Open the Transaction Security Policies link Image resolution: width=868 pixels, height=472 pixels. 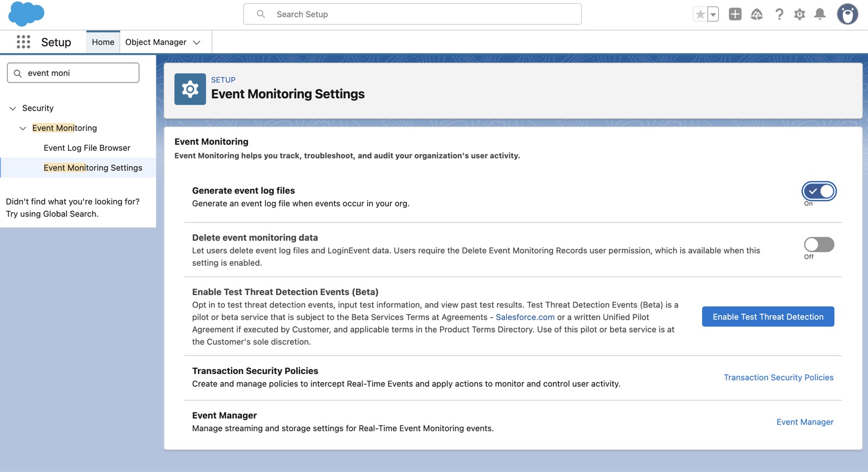pos(778,378)
